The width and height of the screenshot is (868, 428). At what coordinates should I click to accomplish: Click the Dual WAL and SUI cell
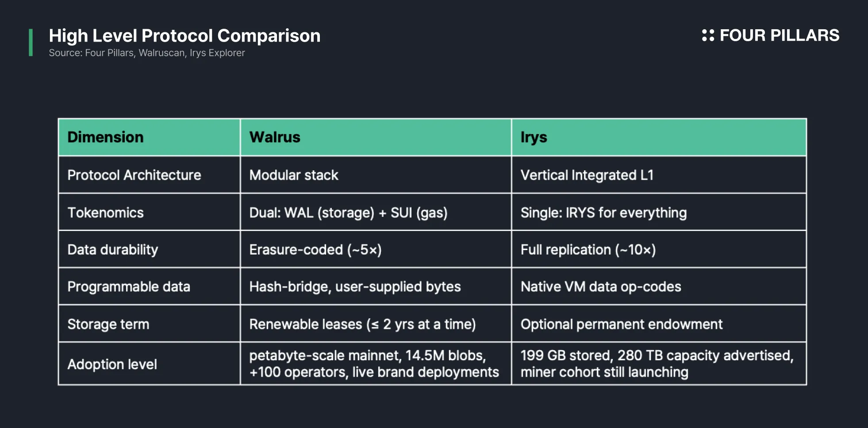pos(376,212)
